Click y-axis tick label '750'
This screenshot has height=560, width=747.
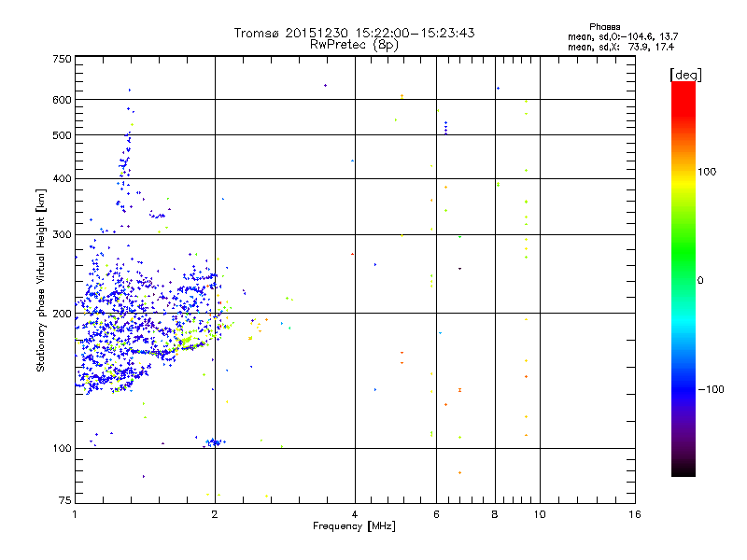pos(62,59)
